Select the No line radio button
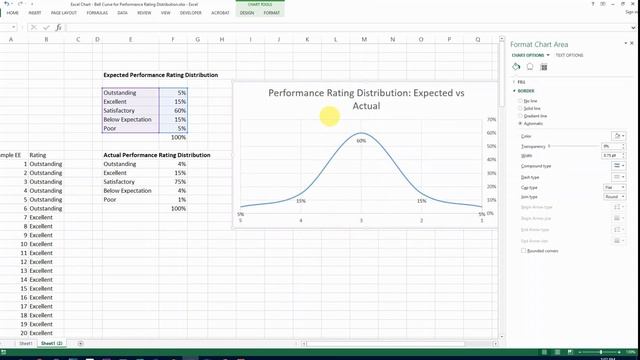This screenshot has height=360, width=640. point(520,101)
